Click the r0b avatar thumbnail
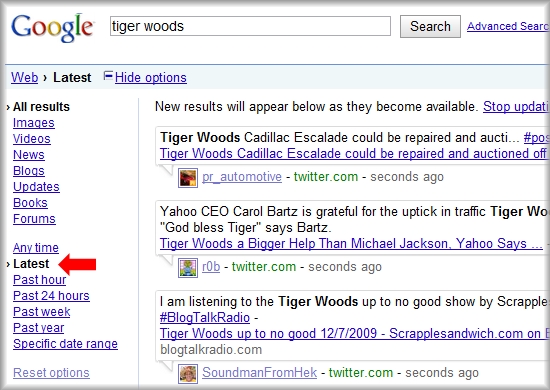The height and width of the screenshot is (390, 550). [188, 268]
